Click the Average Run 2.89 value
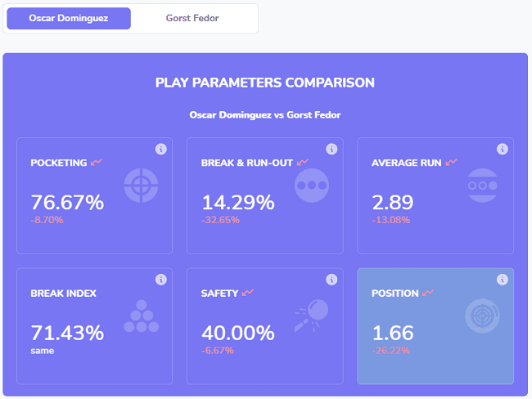The height and width of the screenshot is (399, 532). tap(392, 203)
